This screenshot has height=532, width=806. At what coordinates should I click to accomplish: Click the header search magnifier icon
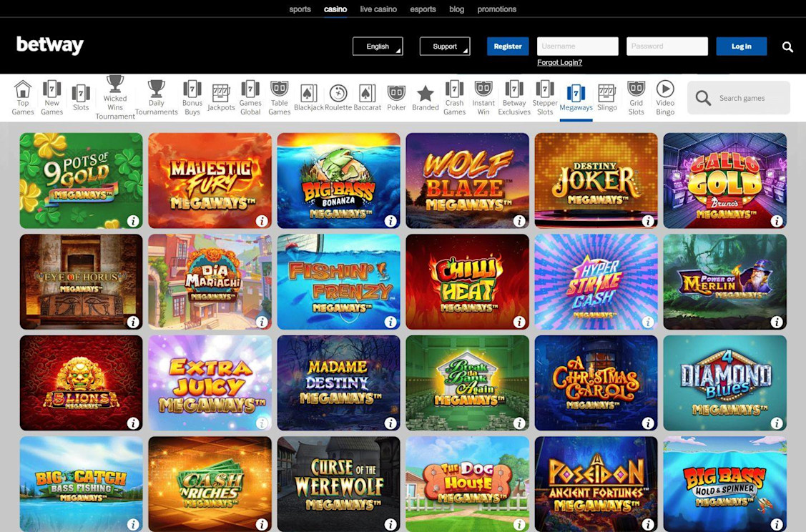click(787, 46)
